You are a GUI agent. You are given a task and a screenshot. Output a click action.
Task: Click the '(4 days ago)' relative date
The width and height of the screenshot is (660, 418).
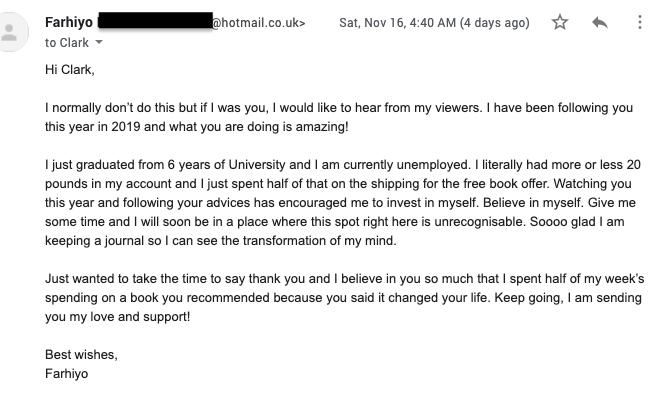495,23
